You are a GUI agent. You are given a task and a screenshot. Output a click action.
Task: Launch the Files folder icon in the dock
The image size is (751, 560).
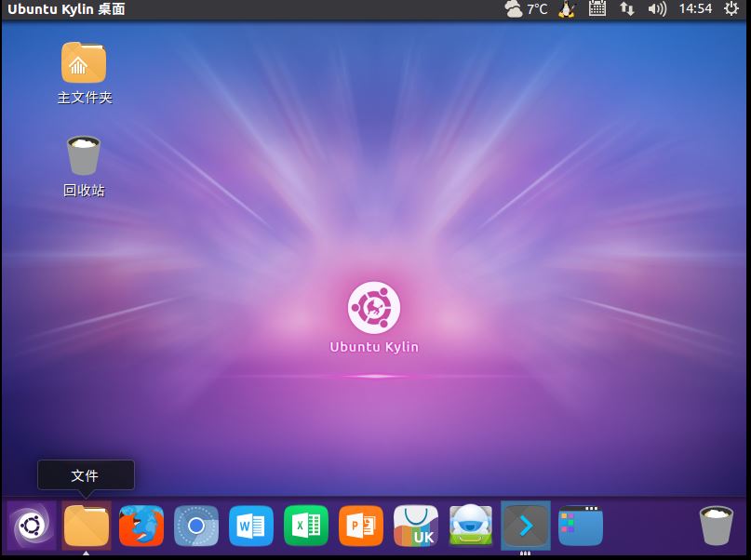(87, 526)
